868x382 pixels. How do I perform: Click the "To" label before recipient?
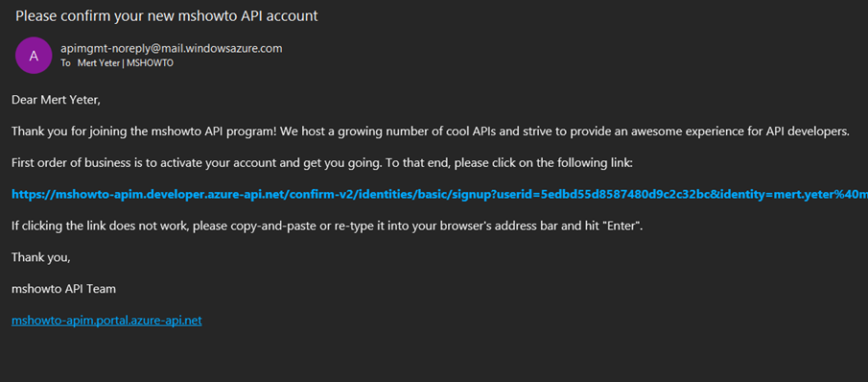point(65,63)
